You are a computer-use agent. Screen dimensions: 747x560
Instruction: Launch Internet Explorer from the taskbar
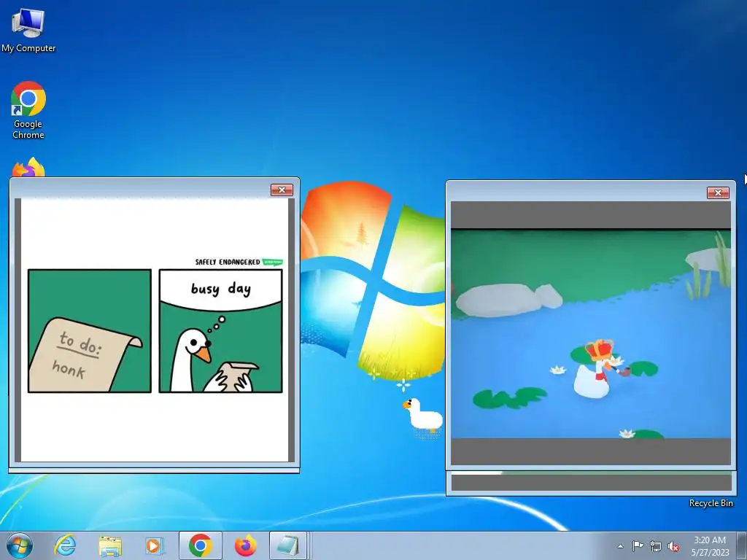click(x=65, y=545)
